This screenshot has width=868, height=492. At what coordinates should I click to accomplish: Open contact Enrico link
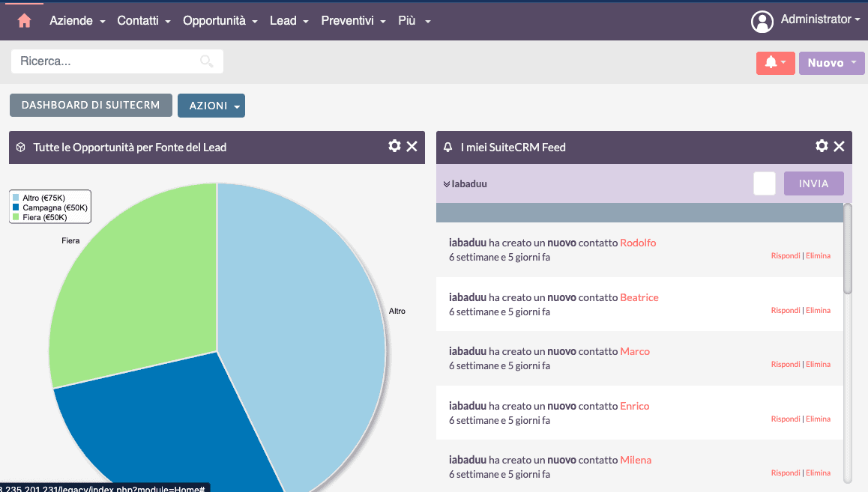point(634,407)
